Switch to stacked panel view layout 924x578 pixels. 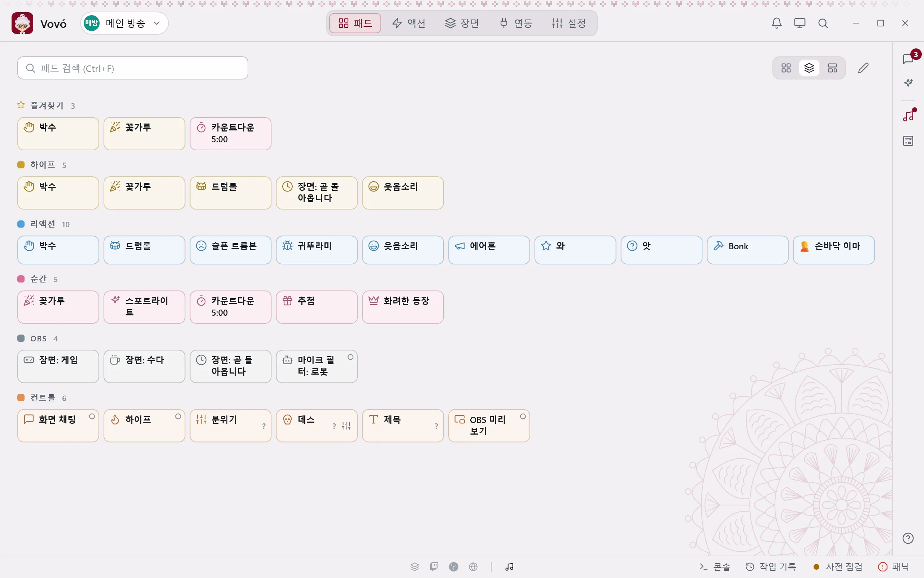(x=832, y=68)
